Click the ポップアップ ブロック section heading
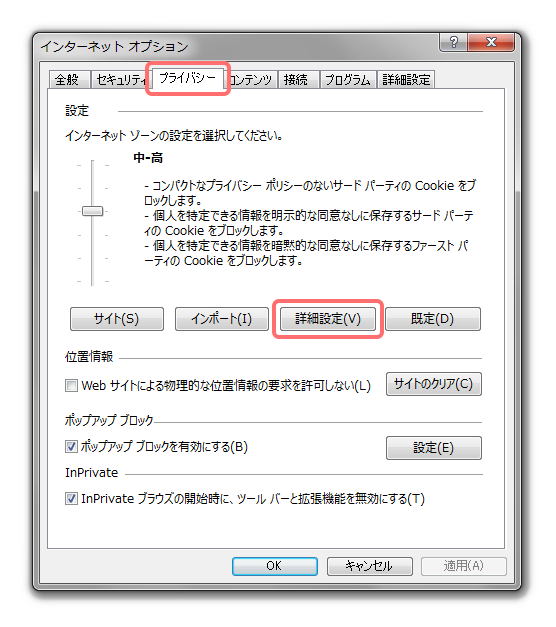The height and width of the screenshot is (627, 556). pyautogui.click(x=109, y=420)
